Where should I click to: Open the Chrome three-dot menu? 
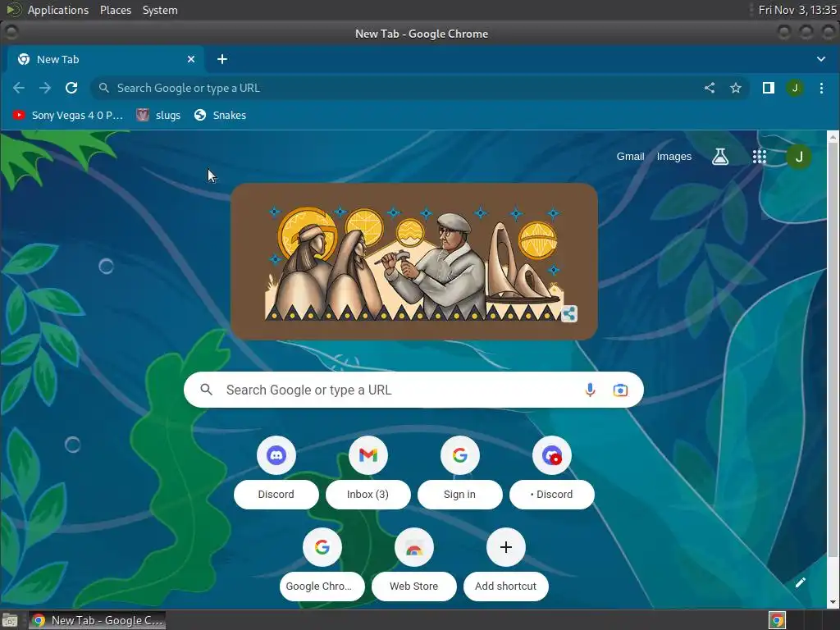821,88
